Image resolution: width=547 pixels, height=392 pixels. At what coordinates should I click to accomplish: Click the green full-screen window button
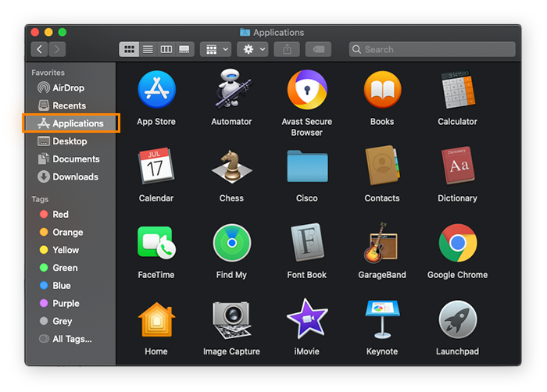(x=62, y=33)
